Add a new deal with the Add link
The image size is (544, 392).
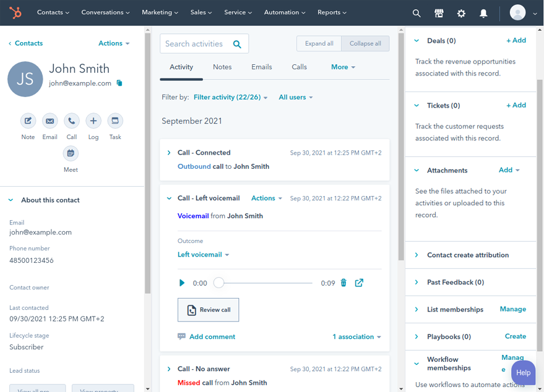516,40
